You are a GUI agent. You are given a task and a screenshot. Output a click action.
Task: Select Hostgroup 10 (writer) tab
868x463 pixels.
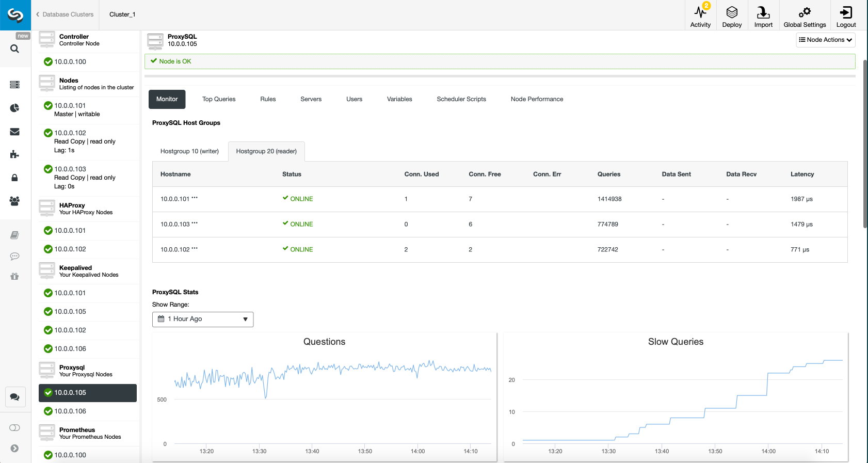189,151
